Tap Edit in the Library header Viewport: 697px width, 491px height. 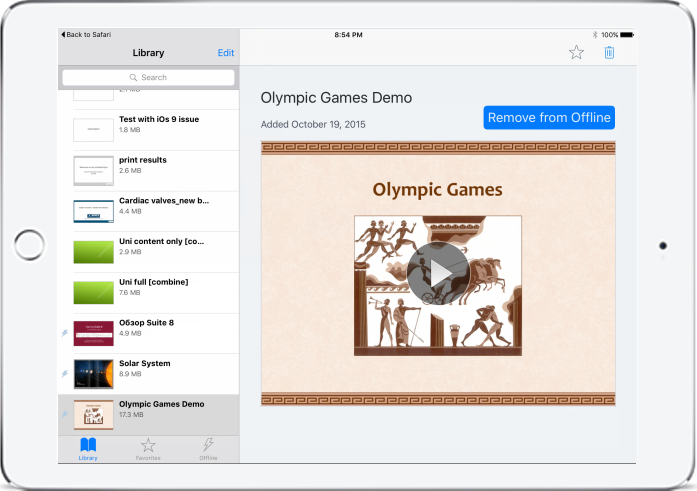coord(226,52)
